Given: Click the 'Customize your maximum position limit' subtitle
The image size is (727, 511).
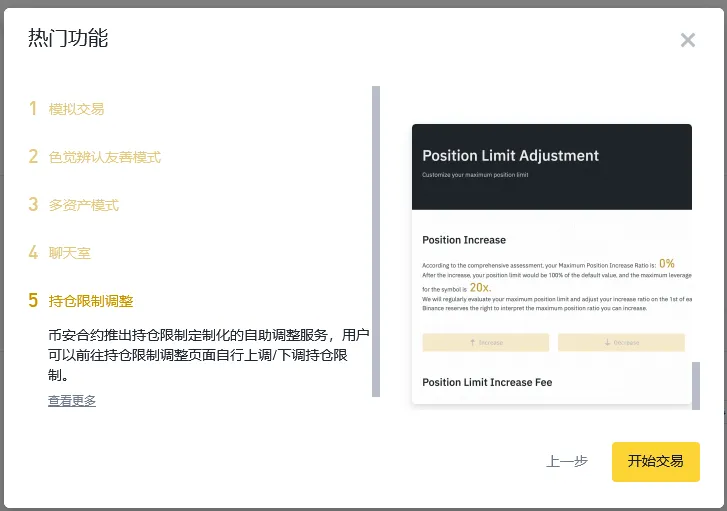Looking at the screenshot, I should click(475, 175).
